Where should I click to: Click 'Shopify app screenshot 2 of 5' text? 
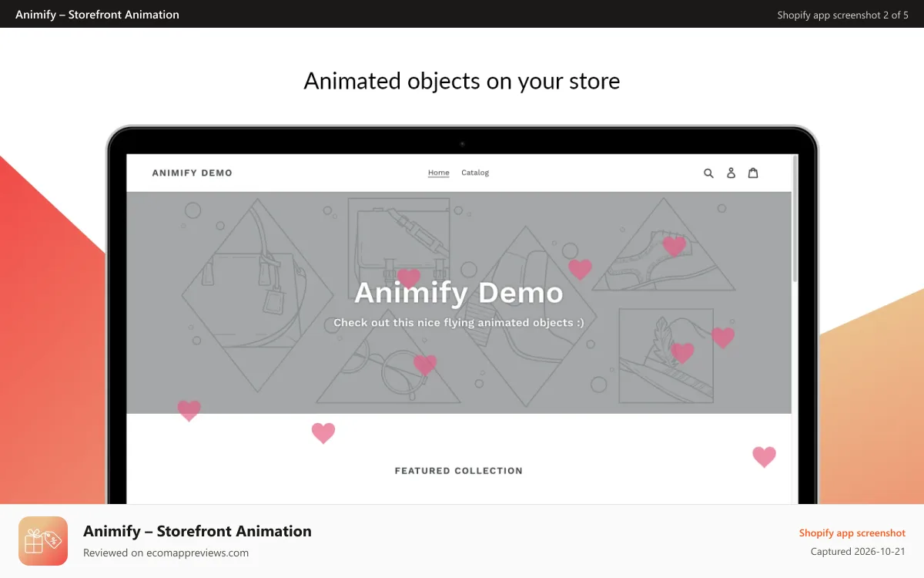[x=842, y=15]
